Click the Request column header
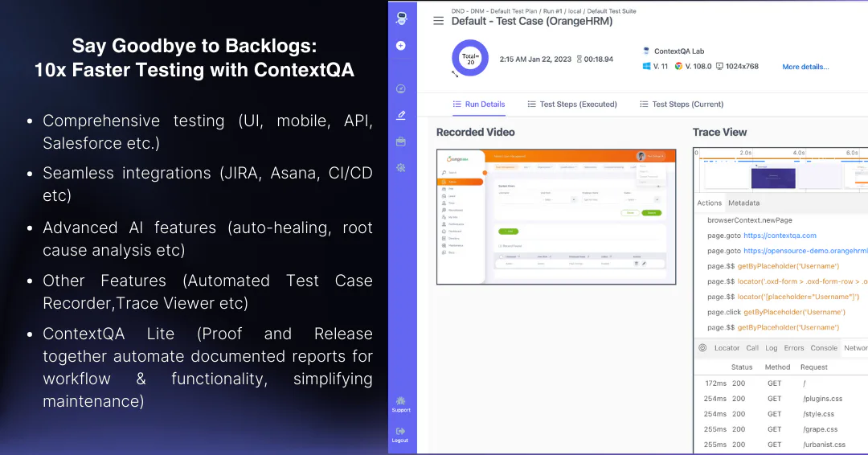The width and height of the screenshot is (868, 455). (x=813, y=367)
